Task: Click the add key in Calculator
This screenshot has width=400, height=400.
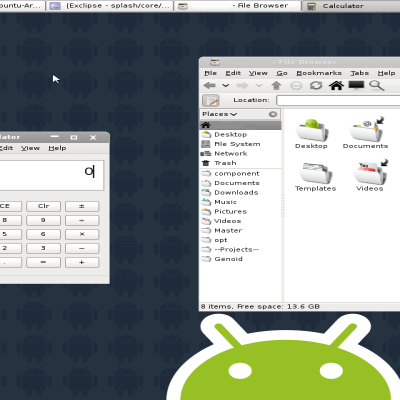Action: 82,262
